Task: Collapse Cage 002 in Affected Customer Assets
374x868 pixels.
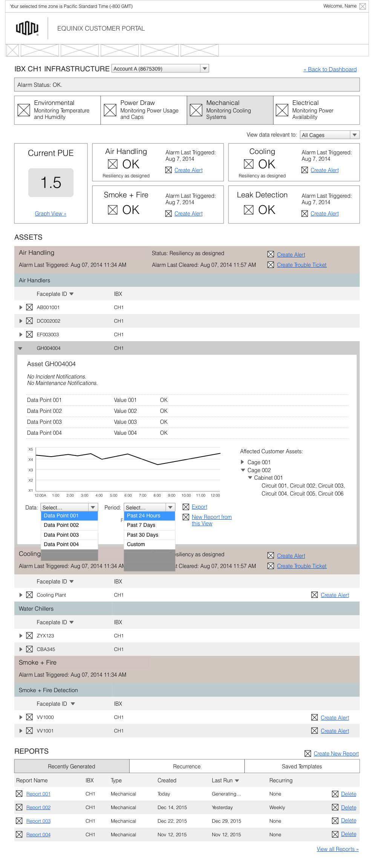Action: pyautogui.click(x=243, y=470)
